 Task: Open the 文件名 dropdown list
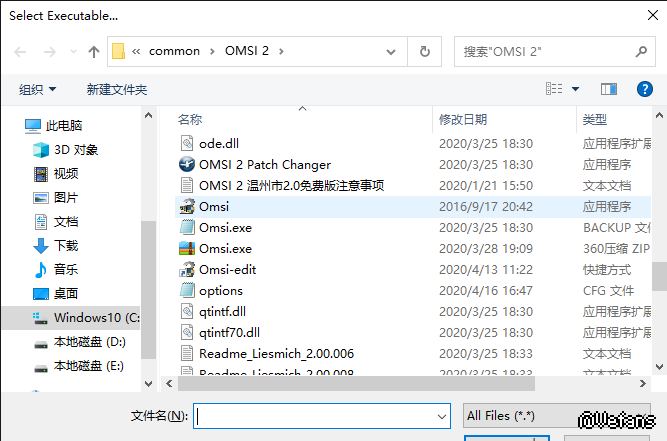point(442,416)
